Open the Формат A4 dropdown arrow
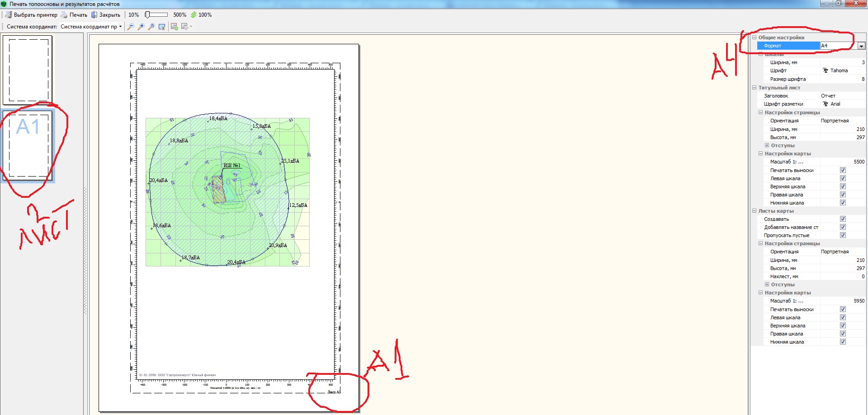868x415 pixels. (861, 46)
